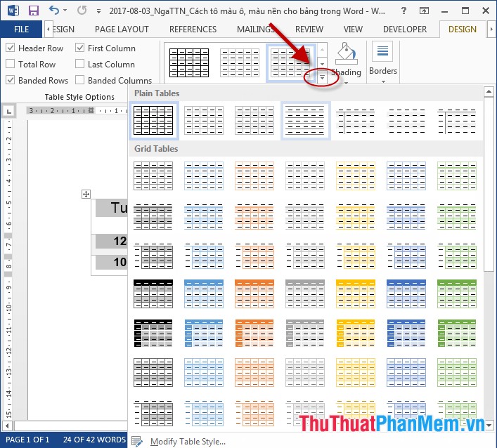Choose green header Grid Table 4 style
This screenshot has height=448, width=497.
point(457,294)
